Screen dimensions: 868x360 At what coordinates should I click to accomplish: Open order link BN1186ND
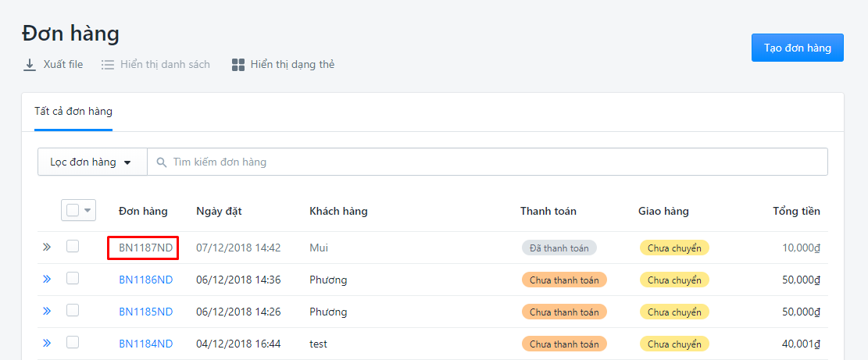[145, 280]
